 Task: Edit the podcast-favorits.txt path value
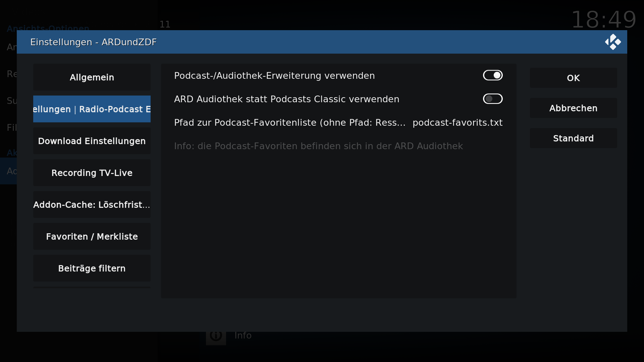coord(458,123)
